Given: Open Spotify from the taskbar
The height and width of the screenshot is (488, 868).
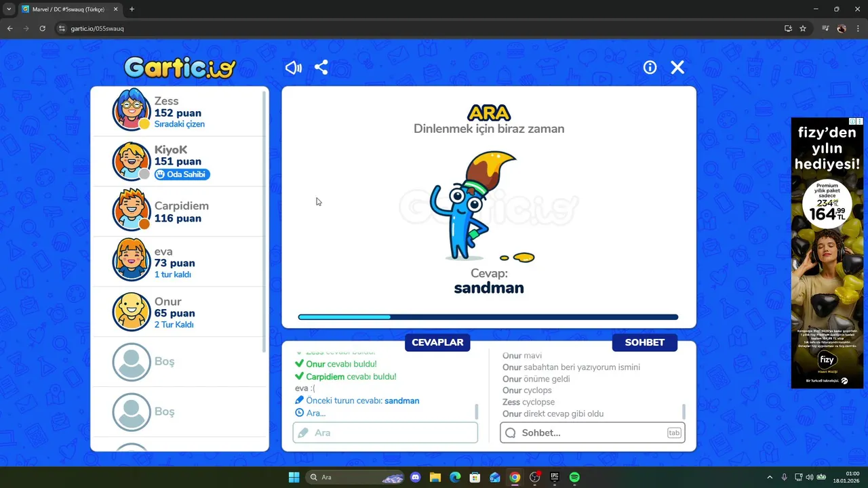Looking at the screenshot, I should tap(574, 477).
